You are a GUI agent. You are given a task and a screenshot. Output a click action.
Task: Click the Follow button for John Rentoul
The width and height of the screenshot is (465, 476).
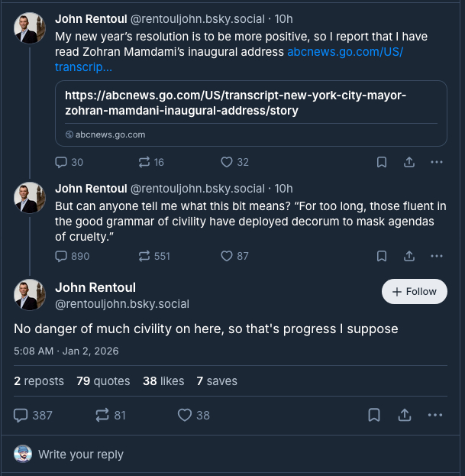pos(414,292)
